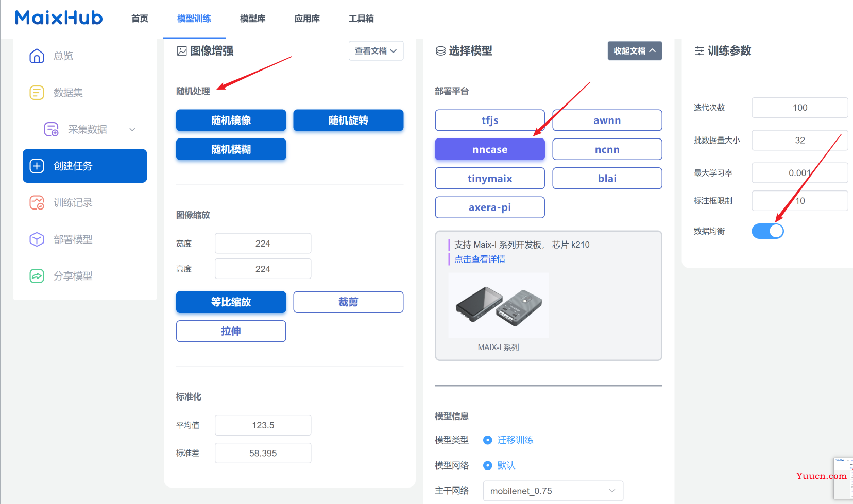Click the 最大学习率 input field

click(x=800, y=173)
